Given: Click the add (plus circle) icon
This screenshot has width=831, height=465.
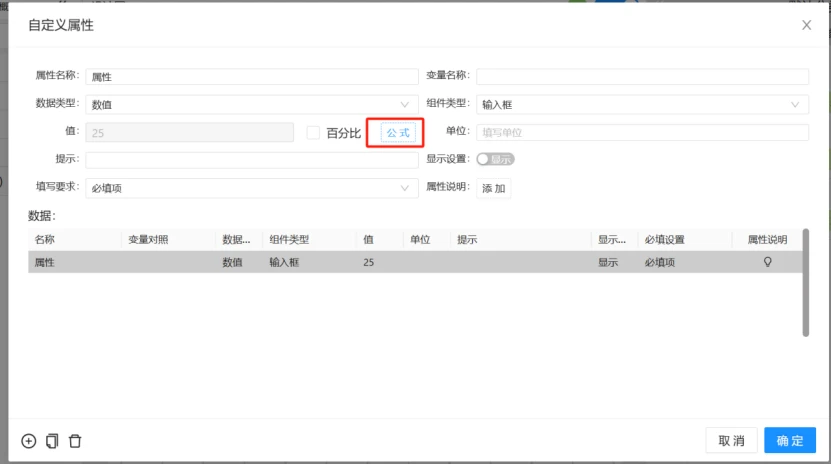Looking at the screenshot, I should (29, 441).
